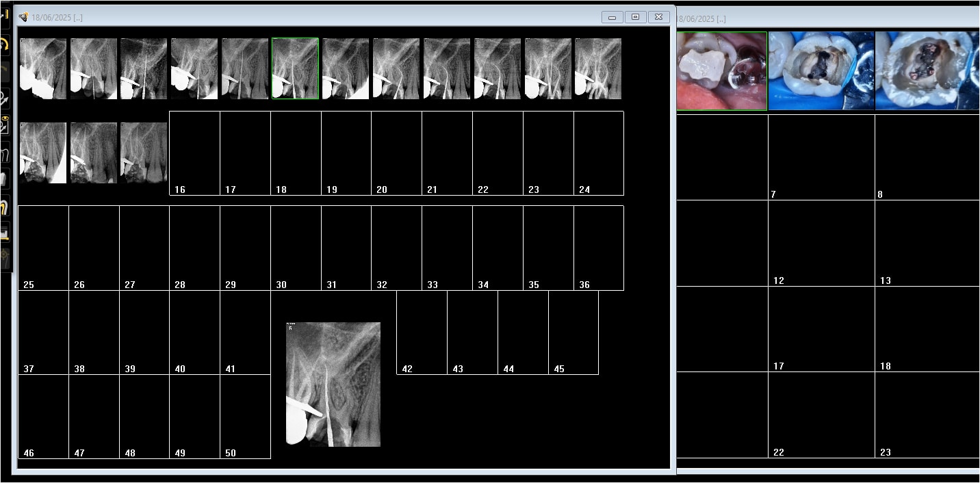Image resolution: width=980 pixels, height=483 pixels.
Task: Click the app icon in X-ray window title
Action: click(23, 17)
